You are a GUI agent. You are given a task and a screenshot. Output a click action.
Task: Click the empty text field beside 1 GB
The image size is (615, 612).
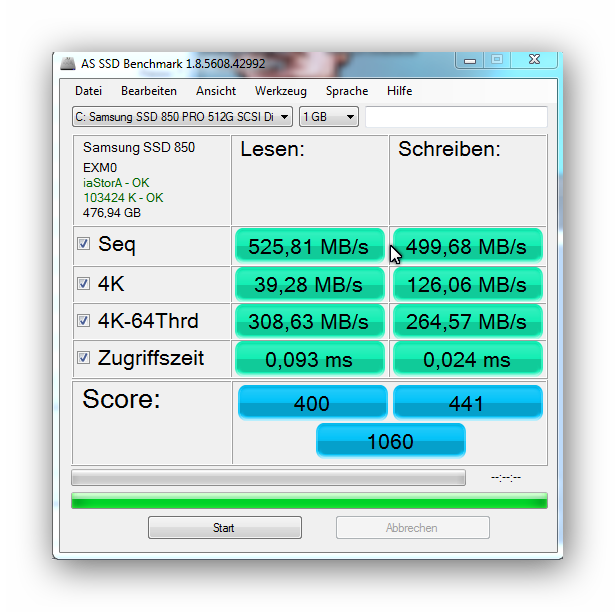pos(456,117)
